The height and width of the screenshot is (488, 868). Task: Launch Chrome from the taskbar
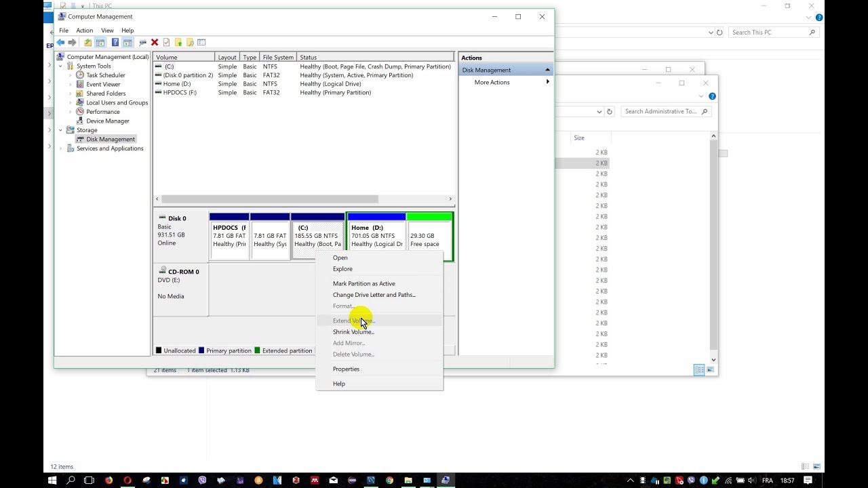pyautogui.click(x=389, y=481)
